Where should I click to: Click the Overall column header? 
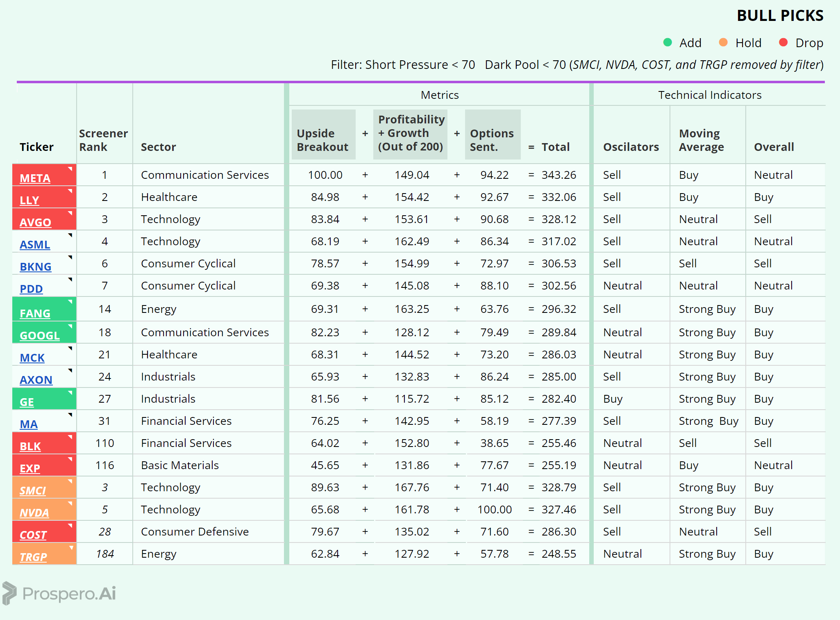pos(774,147)
